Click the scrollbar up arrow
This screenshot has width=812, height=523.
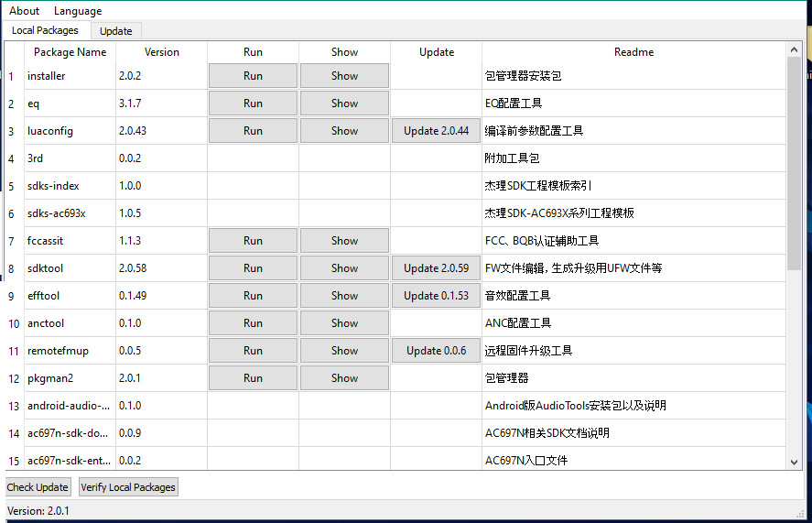794,49
